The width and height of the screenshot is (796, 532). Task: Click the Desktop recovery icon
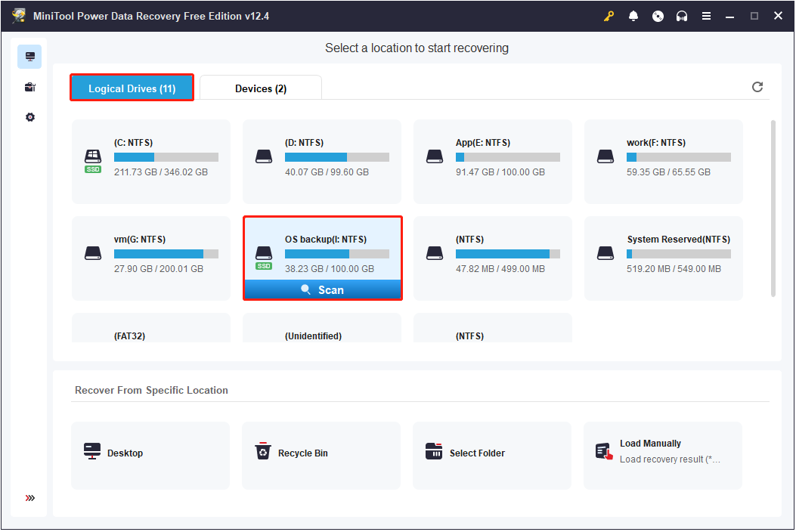(x=91, y=450)
